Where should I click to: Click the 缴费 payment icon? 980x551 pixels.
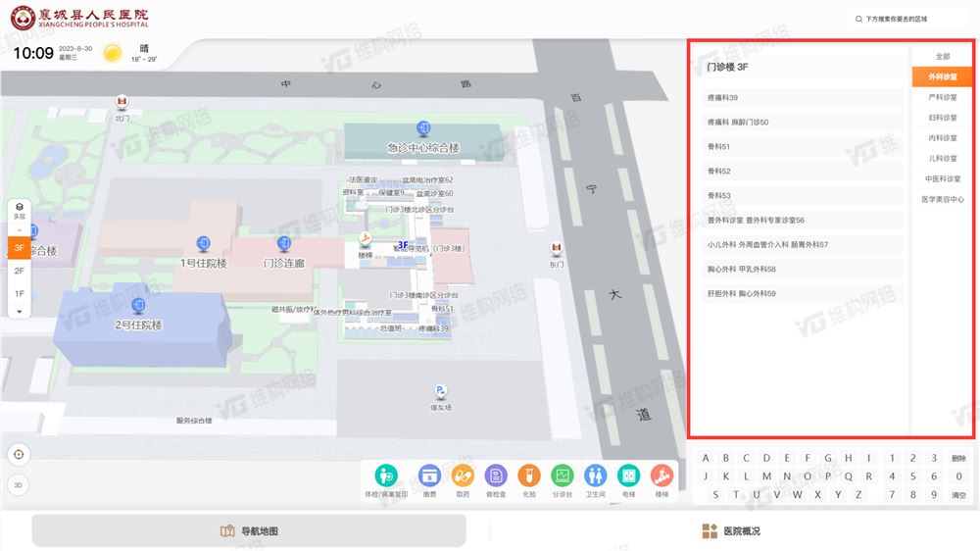[x=429, y=476]
